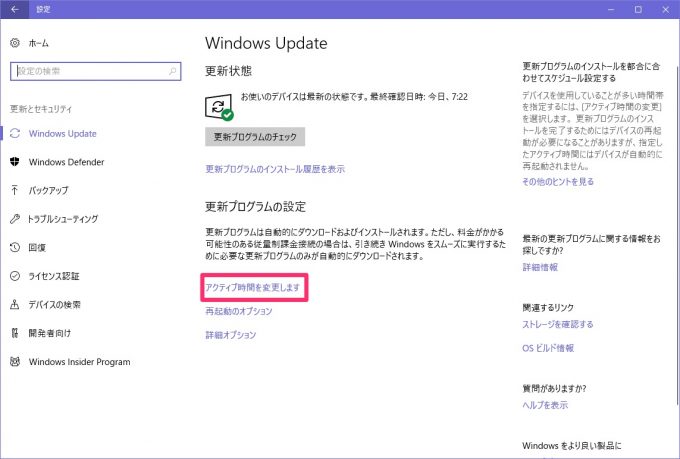Click the vertical scrollbar on the right
This screenshot has width=680, height=459.
pos(677,234)
